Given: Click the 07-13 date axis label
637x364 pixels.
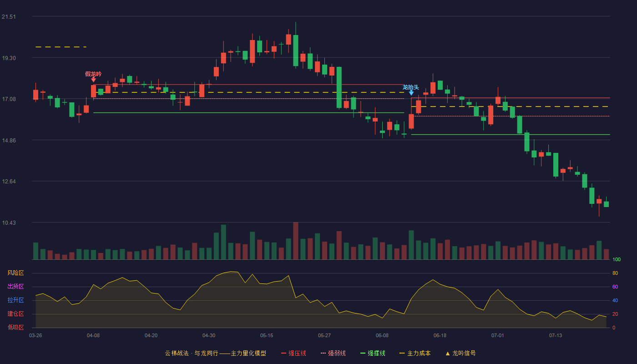Looking at the screenshot, I should click(x=556, y=335).
